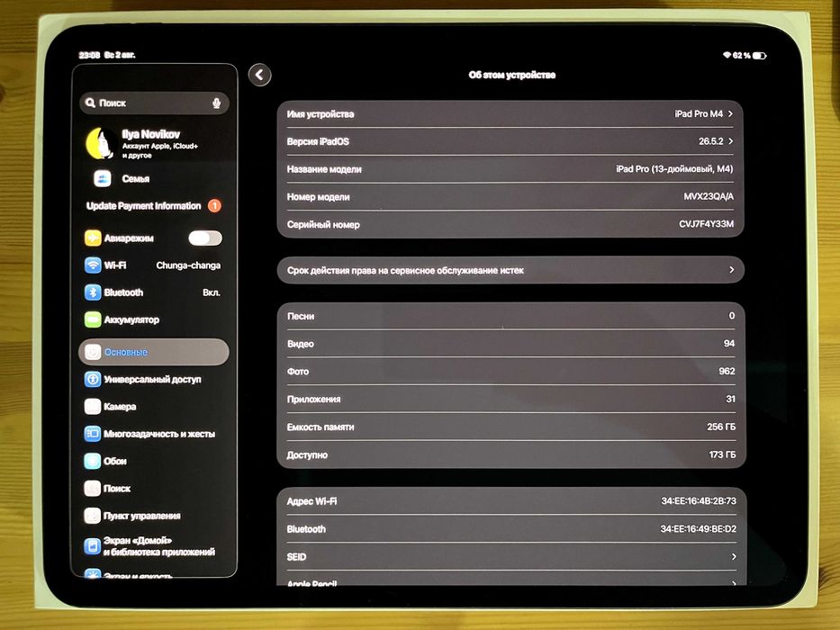Open Обои settings item
Viewport: 840px width, 630px height.
pyautogui.click(x=154, y=461)
